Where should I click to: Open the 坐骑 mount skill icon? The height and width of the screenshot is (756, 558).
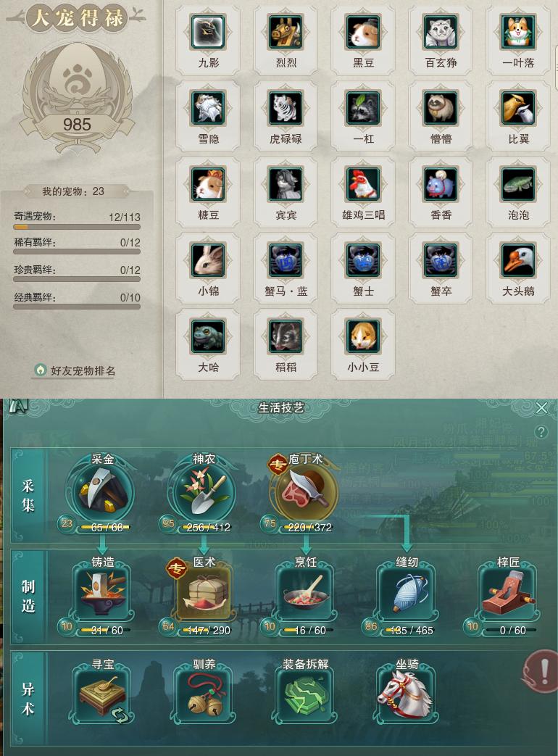(407, 696)
